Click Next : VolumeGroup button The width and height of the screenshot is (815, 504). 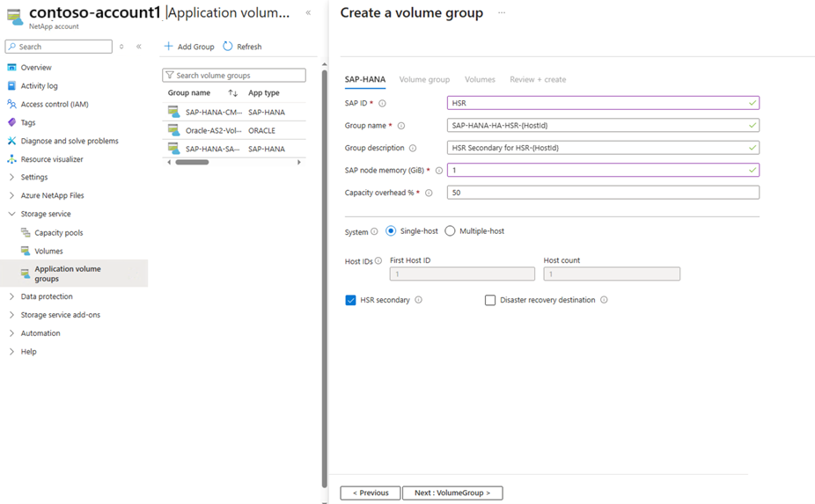452,493
